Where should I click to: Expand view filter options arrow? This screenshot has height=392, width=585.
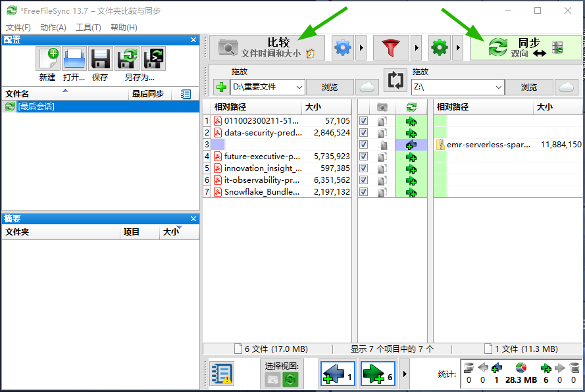[405, 374]
